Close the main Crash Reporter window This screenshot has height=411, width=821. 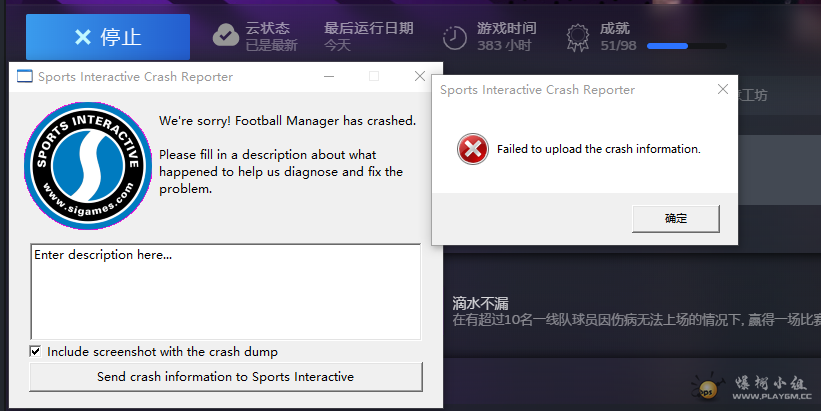click(x=420, y=77)
